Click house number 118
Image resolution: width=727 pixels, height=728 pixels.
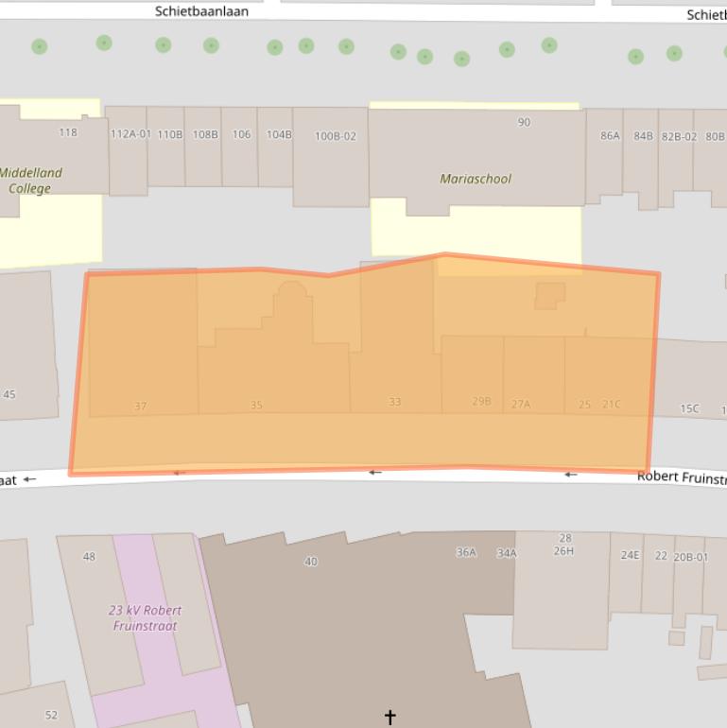point(68,132)
